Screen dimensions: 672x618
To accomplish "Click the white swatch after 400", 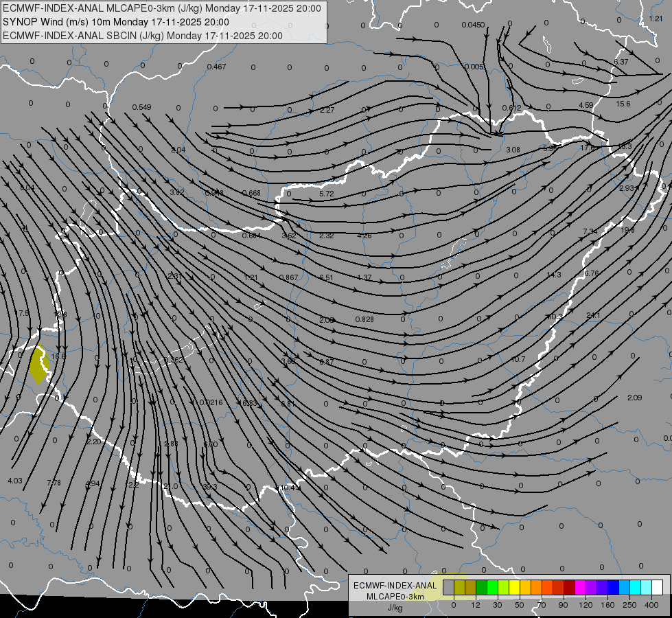I will pyautogui.click(x=658, y=587).
